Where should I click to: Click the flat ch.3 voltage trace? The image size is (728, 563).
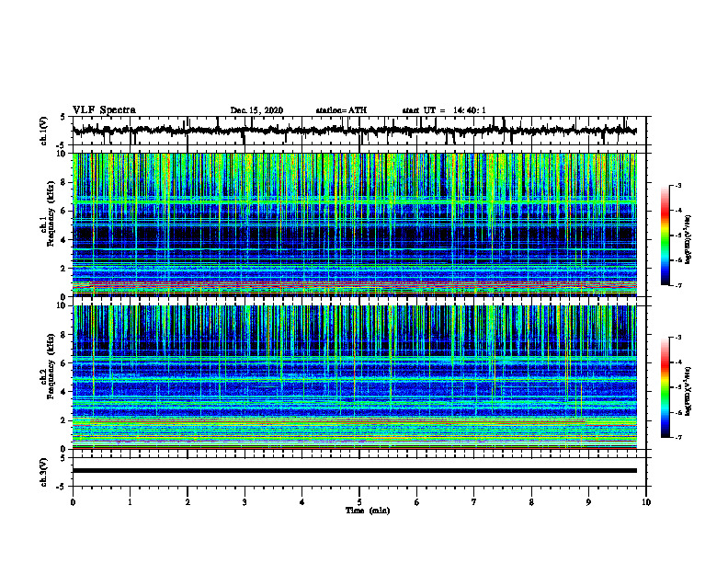355,471
